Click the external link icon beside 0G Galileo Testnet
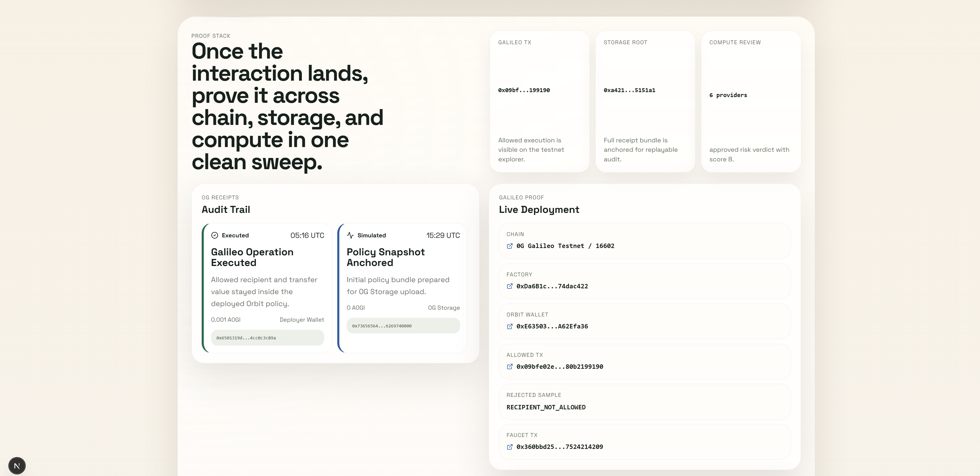 coord(510,246)
